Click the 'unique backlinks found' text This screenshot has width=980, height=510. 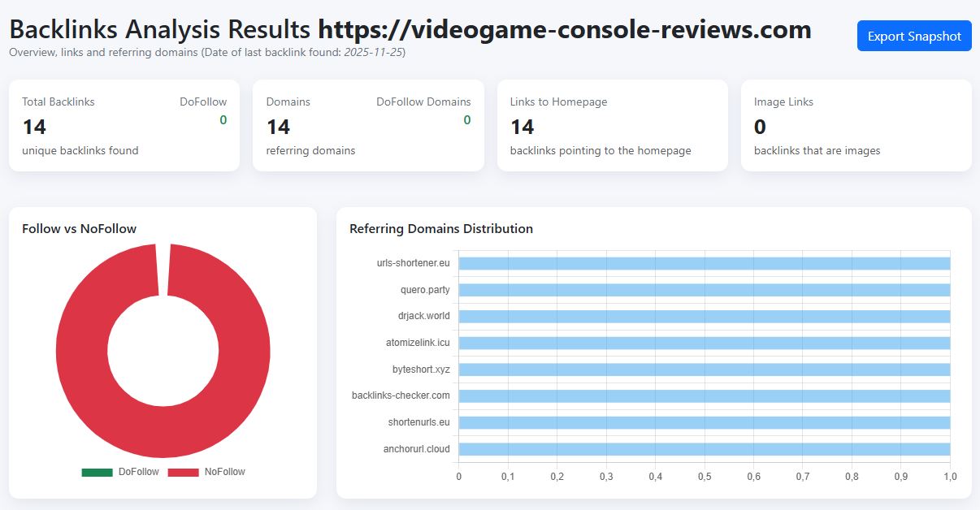coord(80,150)
